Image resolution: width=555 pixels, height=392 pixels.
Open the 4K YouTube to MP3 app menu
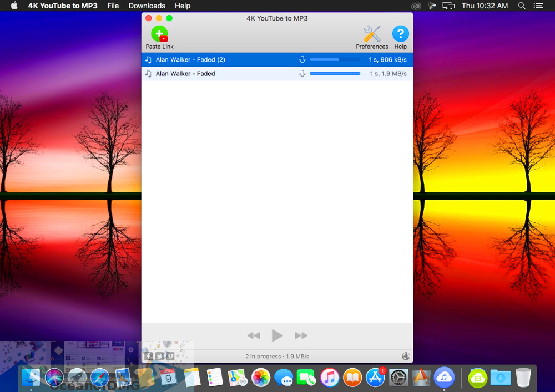63,6
